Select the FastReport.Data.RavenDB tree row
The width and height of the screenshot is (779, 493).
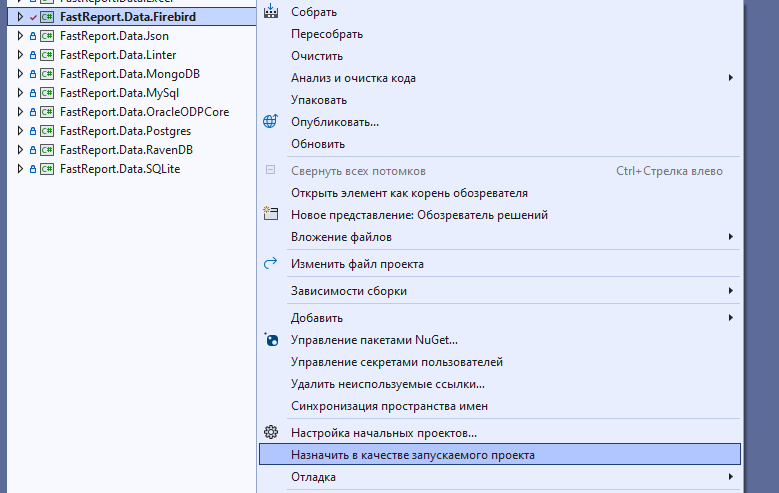point(132,150)
